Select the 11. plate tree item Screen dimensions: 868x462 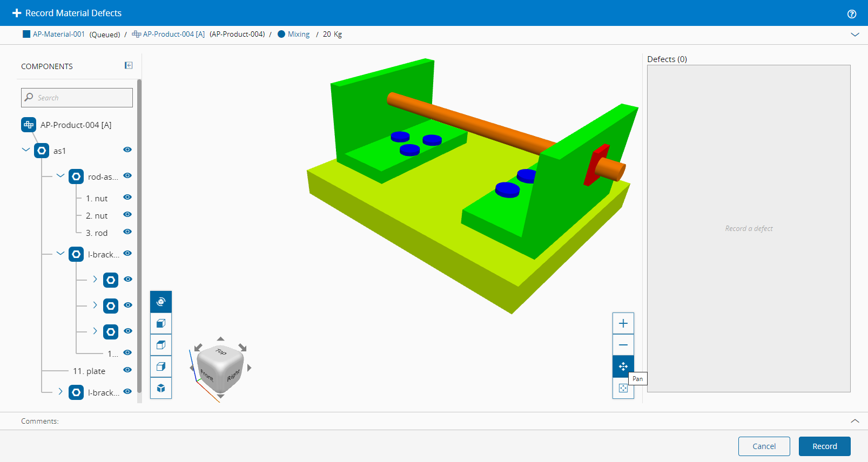point(89,371)
